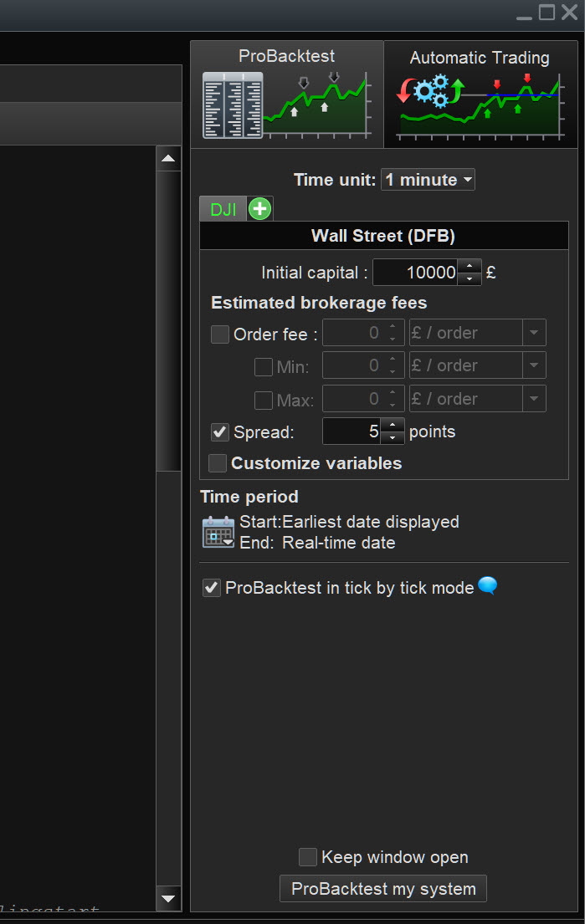Enable Customize variables checkbox
This screenshot has width=585, height=924.
218,463
